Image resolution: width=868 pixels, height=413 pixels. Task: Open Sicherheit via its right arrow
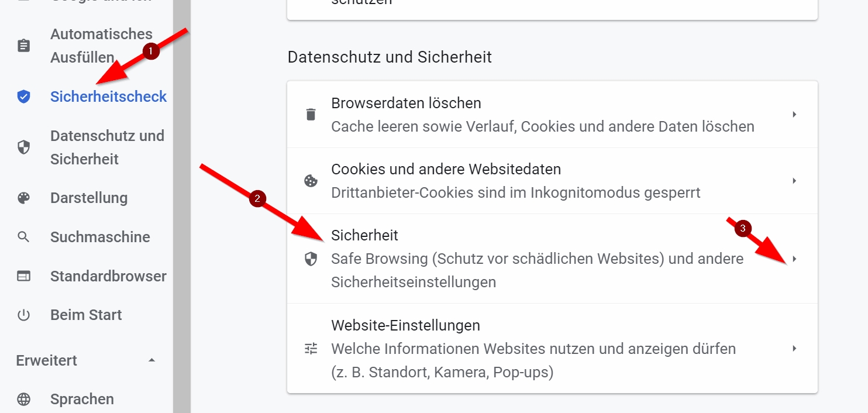click(794, 259)
